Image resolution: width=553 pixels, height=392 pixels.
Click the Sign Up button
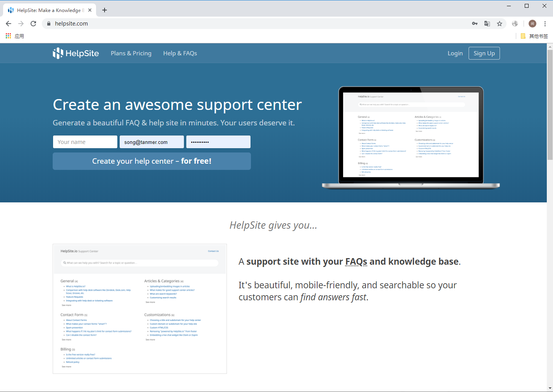(484, 53)
